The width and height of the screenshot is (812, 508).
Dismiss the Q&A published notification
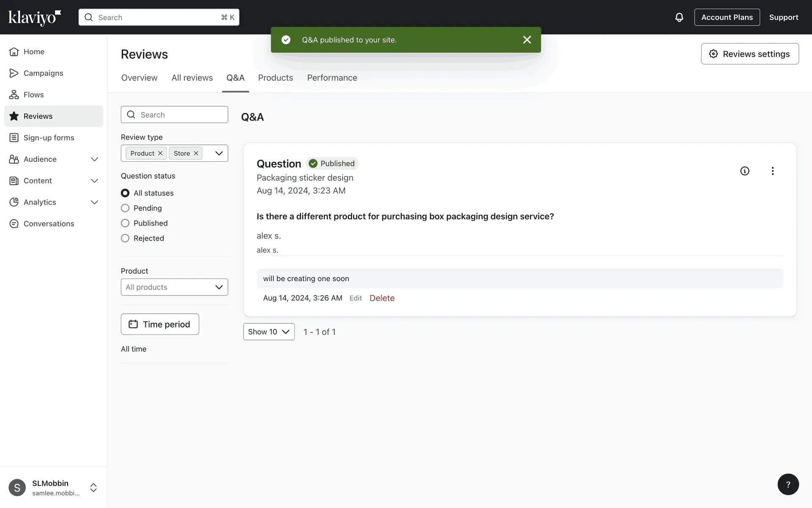click(x=527, y=40)
